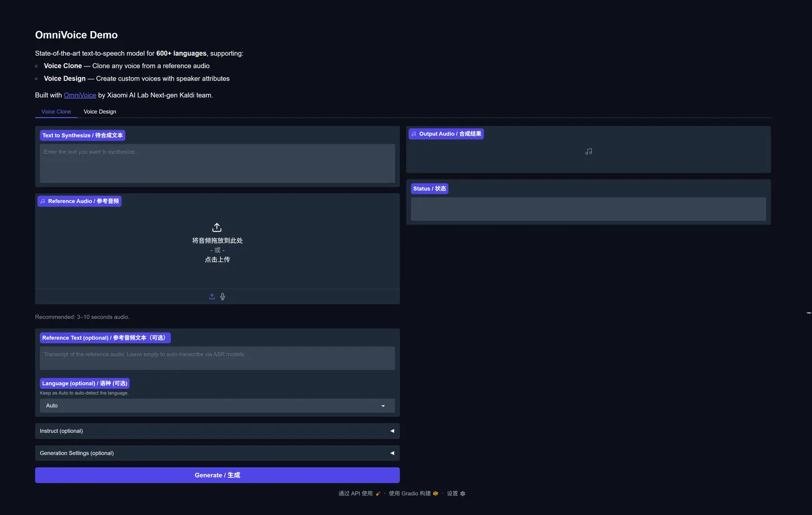This screenshot has height=515, width=812.
Task: Click the music note placeholder in Output Audio
Action: 589,152
